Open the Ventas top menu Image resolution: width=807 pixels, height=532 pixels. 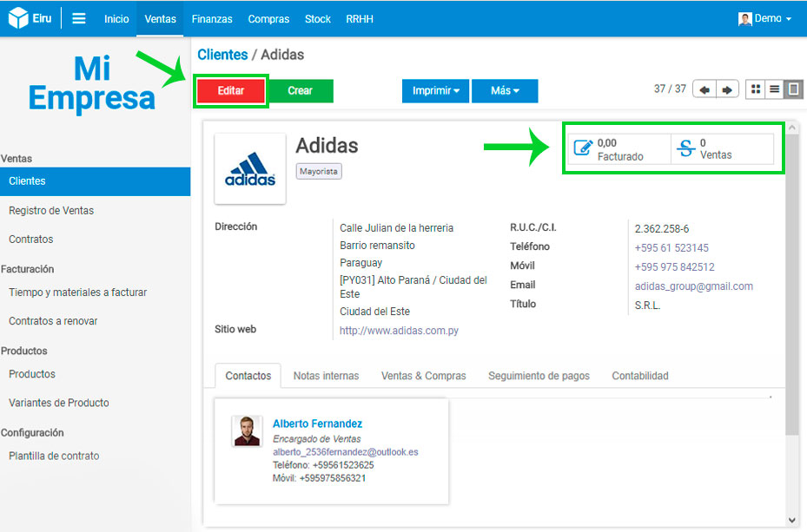tap(160, 19)
